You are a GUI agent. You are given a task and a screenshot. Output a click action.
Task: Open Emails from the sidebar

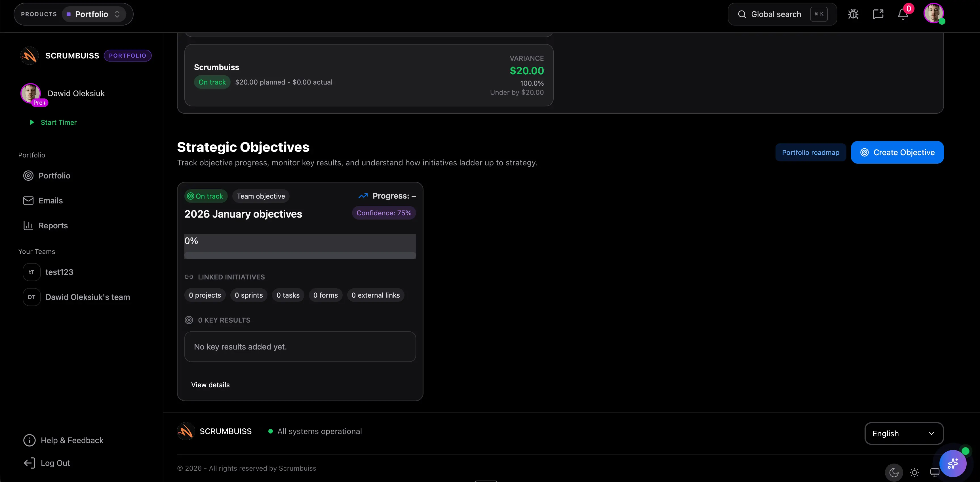click(51, 201)
